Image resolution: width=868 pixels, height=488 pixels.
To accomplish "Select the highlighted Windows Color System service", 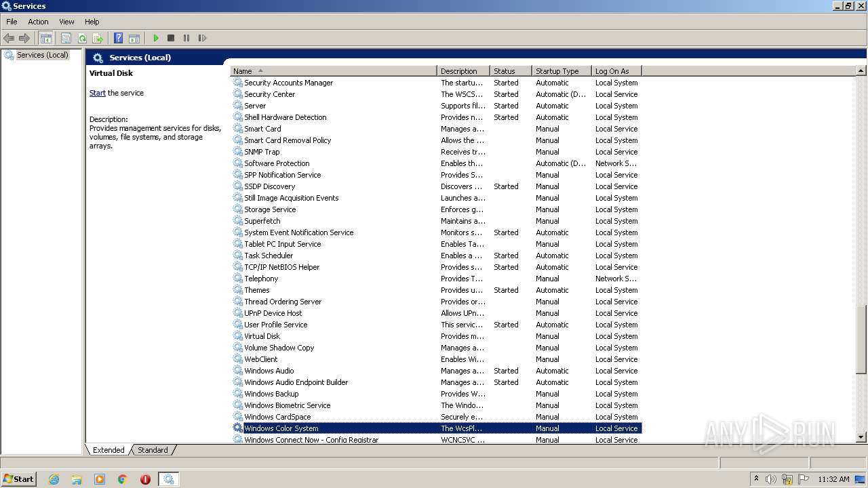I will (x=436, y=428).
